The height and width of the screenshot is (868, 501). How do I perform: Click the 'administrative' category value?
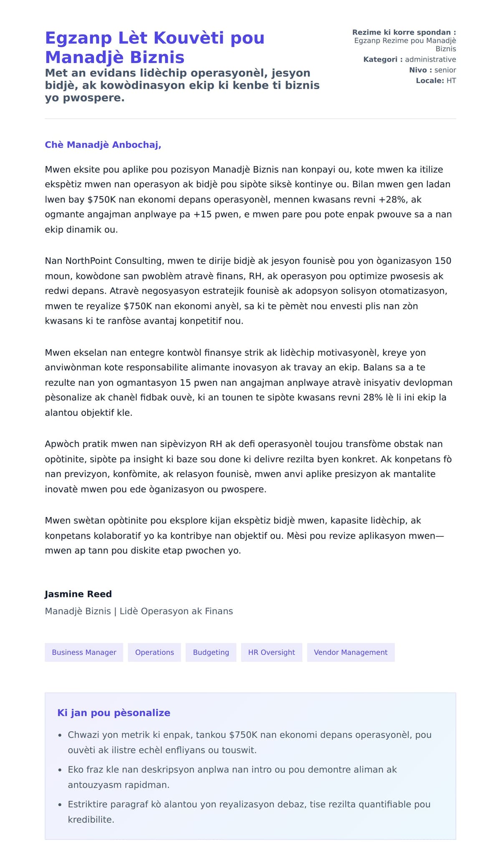[x=430, y=60]
